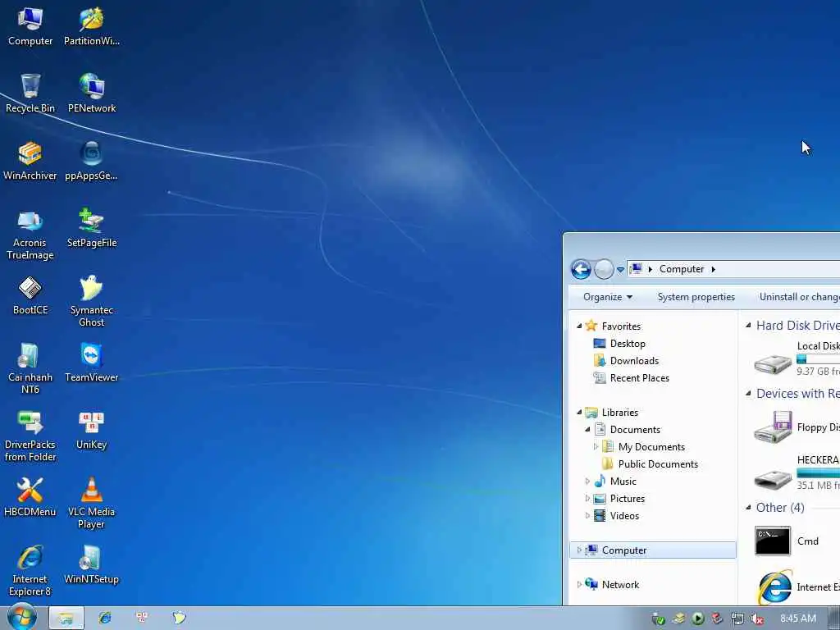Click the taskbar clock 8:45 AM
This screenshot has width=840, height=630.
[797, 619]
